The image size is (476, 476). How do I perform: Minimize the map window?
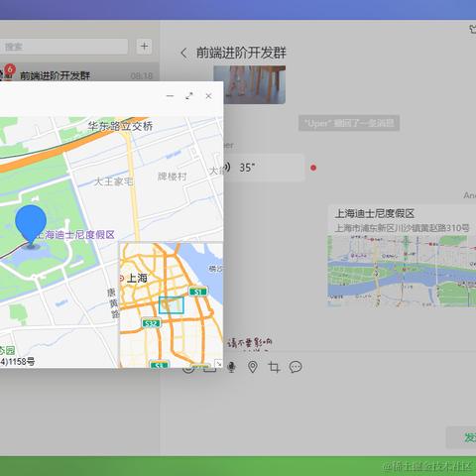coord(170,96)
